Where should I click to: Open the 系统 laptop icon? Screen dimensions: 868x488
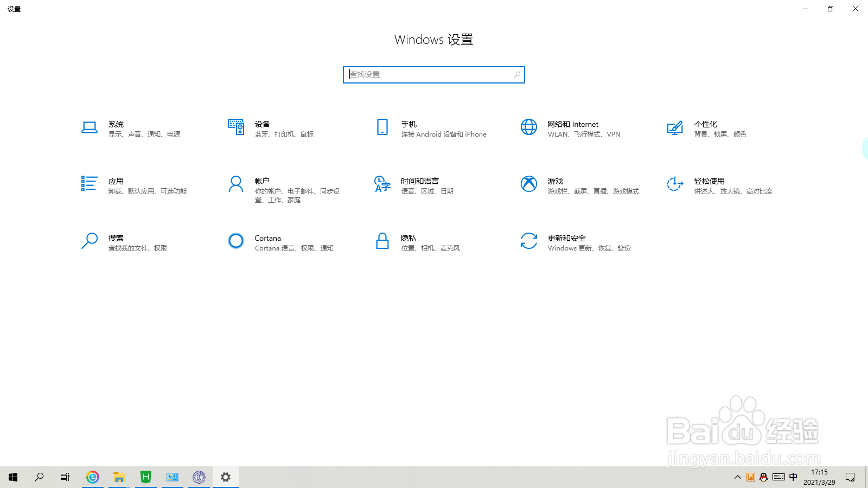(x=90, y=127)
